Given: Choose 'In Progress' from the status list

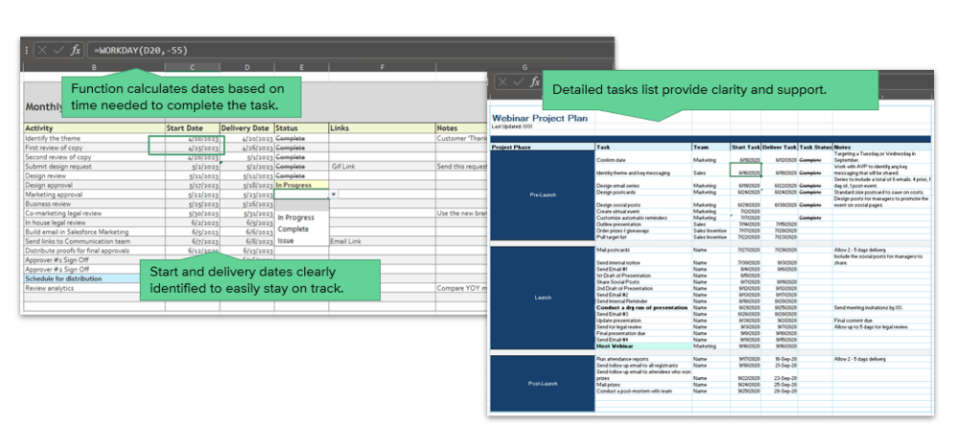Looking at the screenshot, I should (295, 218).
